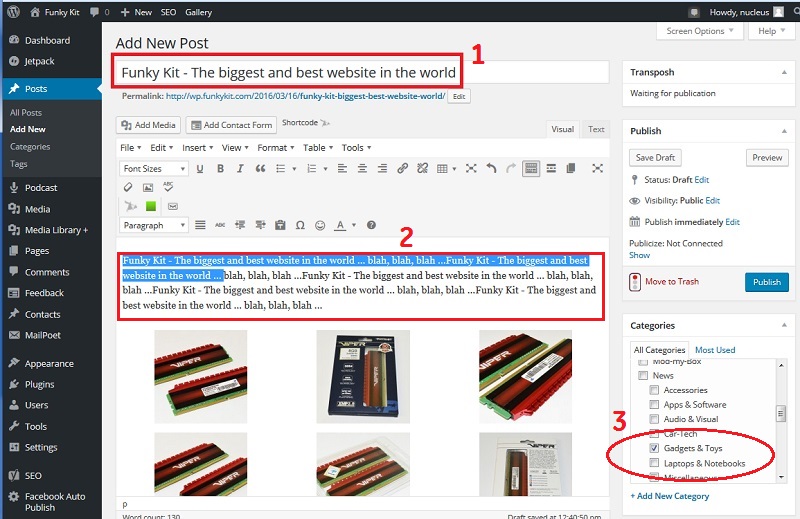This screenshot has width=800, height=519.
Task: Open Paragraph format dropdown
Action: (154, 225)
